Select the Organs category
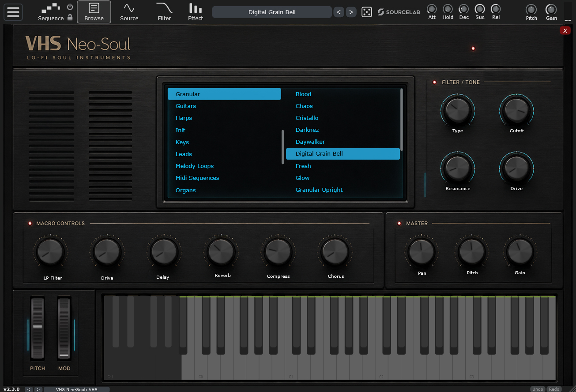Image resolution: width=576 pixels, height=392 pixels. coord(224,190)
